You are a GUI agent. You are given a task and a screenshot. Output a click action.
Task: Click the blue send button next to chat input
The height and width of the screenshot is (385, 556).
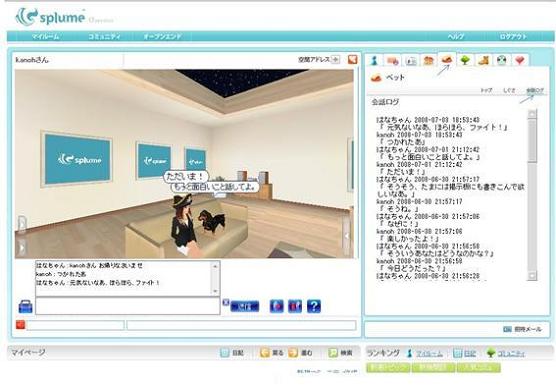point(245,306)
